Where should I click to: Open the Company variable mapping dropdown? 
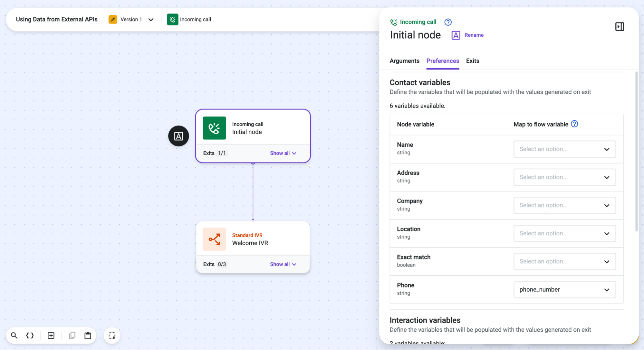564,205
